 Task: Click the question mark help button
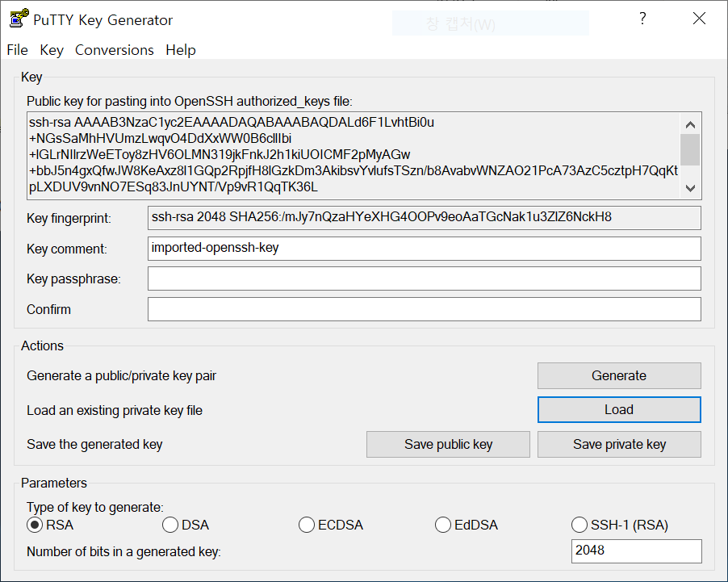[642, 19]
